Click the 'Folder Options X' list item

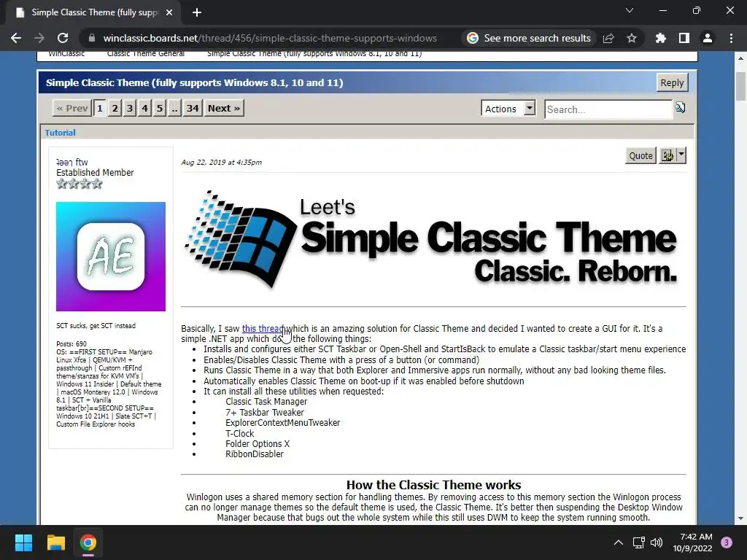(x=258, y=444)
